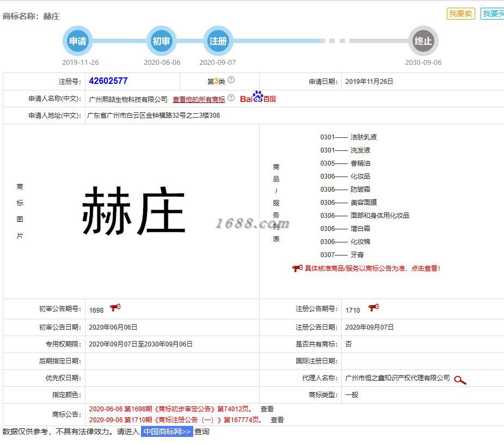The image size is (504, 444).
Task: Open registration number 42602577
Action: click(108, 81)
